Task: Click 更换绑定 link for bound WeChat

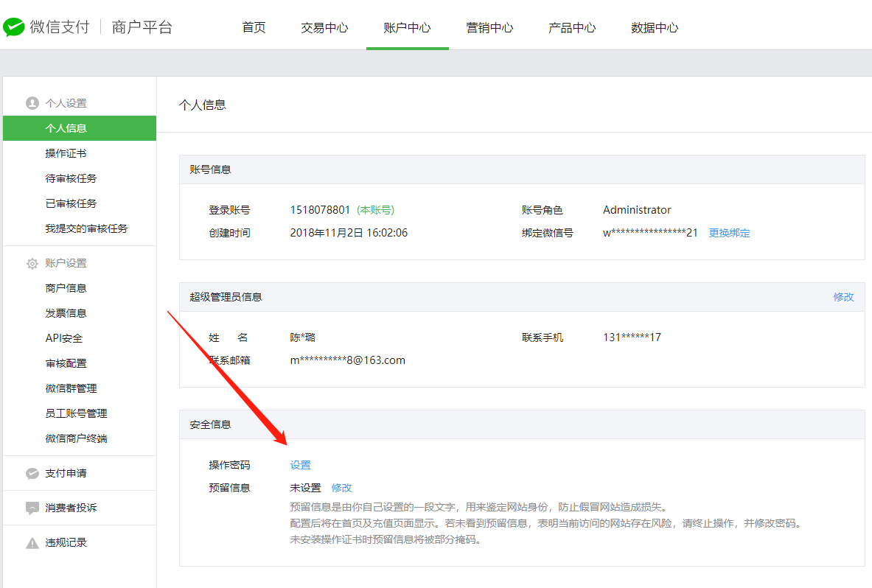Action: 729,233
